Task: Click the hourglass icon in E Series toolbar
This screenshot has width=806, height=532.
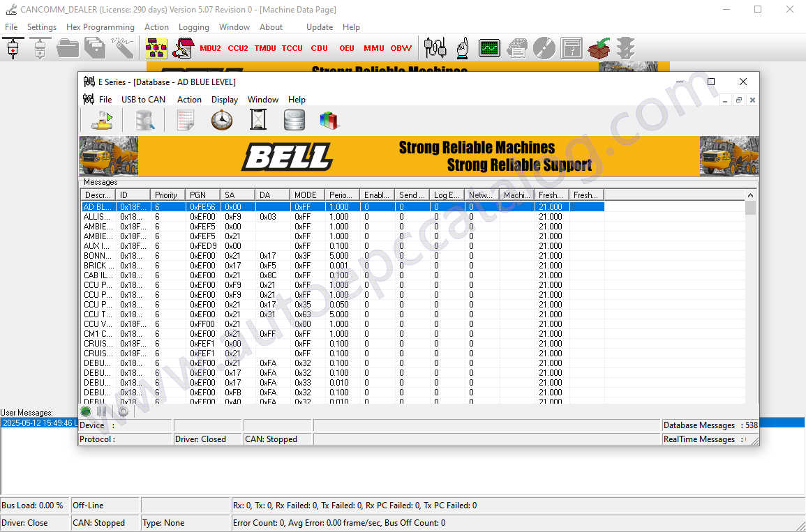Action: [258, 120]
